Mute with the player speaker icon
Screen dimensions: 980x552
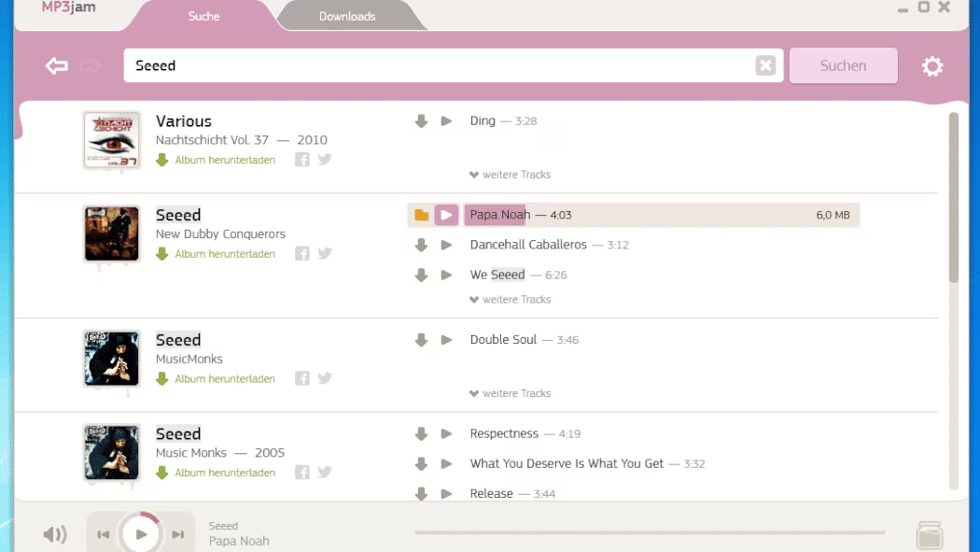[55, 534]
